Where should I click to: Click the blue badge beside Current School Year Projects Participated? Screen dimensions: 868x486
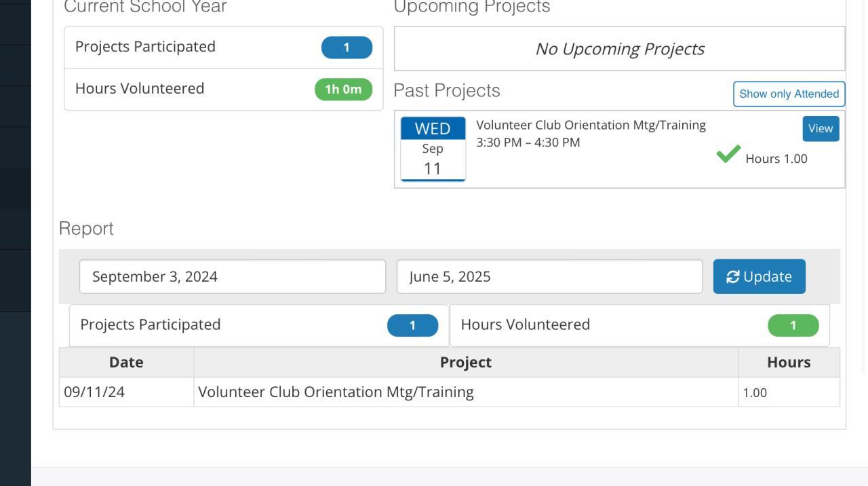(x=347, y=48)
